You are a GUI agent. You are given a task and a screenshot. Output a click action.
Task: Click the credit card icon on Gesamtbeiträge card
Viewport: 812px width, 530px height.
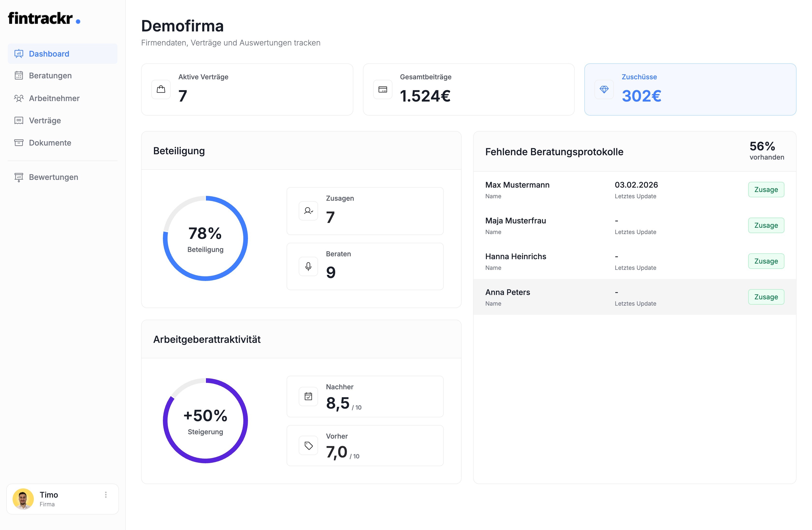tap(383, 89)
